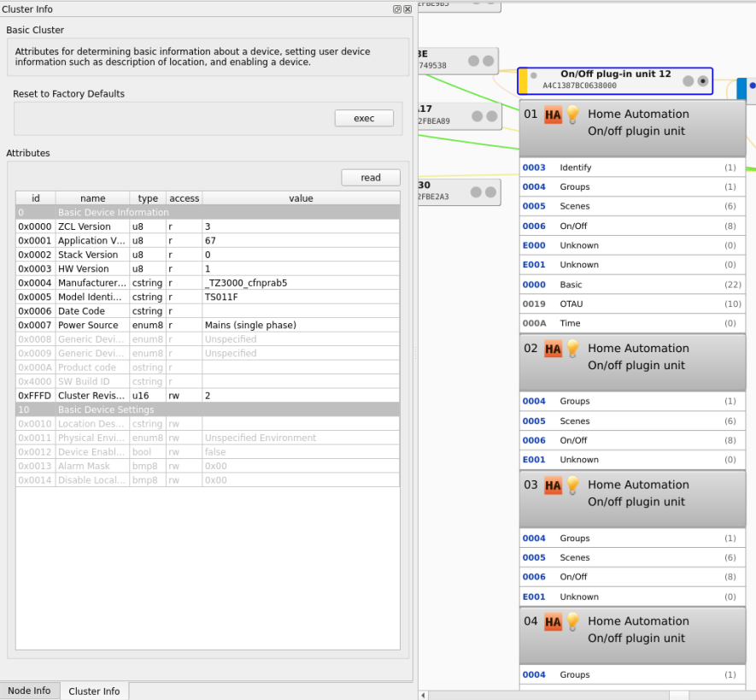Close the Cluster Info panel
Screen dimensions: 756x700
[x=407, y=9]
